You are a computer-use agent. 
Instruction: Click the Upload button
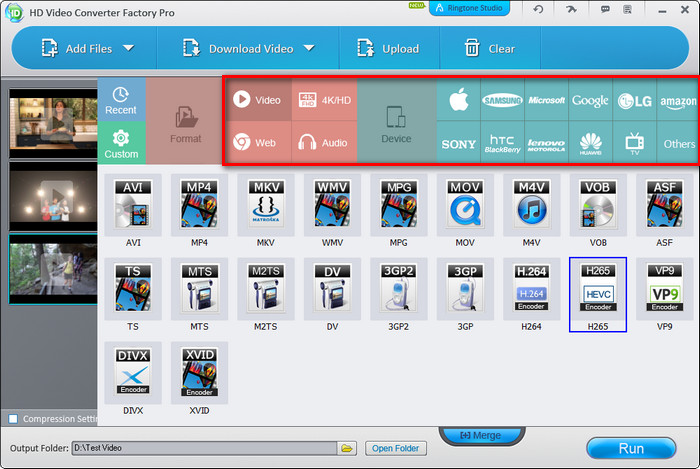(x=388, y=48)
